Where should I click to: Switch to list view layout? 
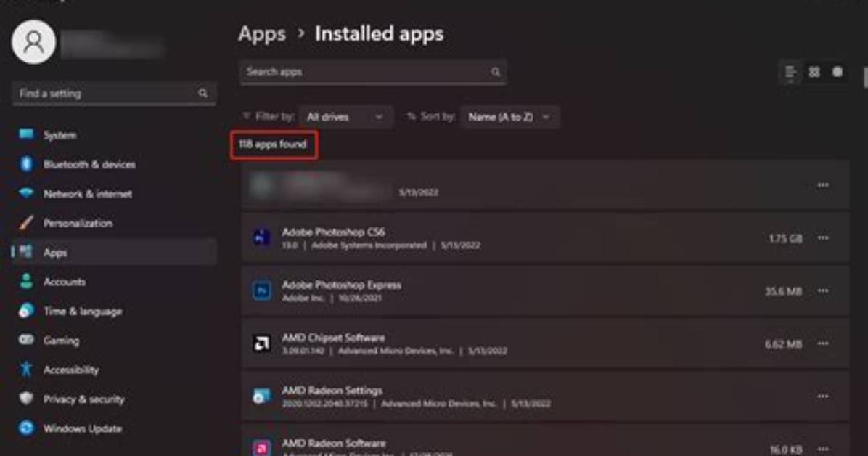790,72
